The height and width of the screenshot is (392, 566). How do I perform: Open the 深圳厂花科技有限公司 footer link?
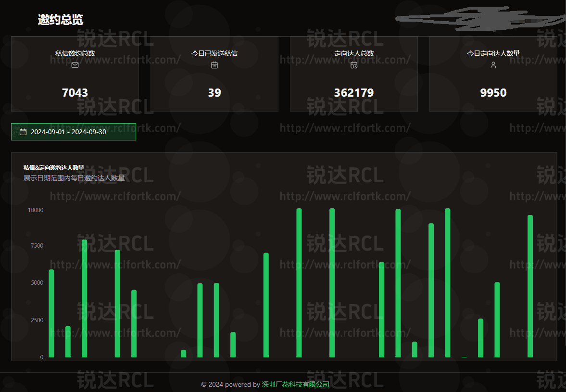point(297,384)
